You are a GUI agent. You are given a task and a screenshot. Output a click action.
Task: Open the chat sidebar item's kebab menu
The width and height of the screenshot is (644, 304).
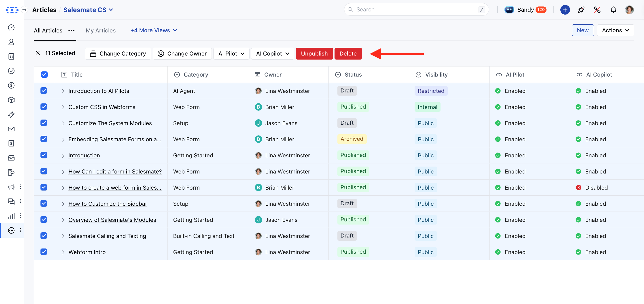pyautogui.click(x=21, y=201)
